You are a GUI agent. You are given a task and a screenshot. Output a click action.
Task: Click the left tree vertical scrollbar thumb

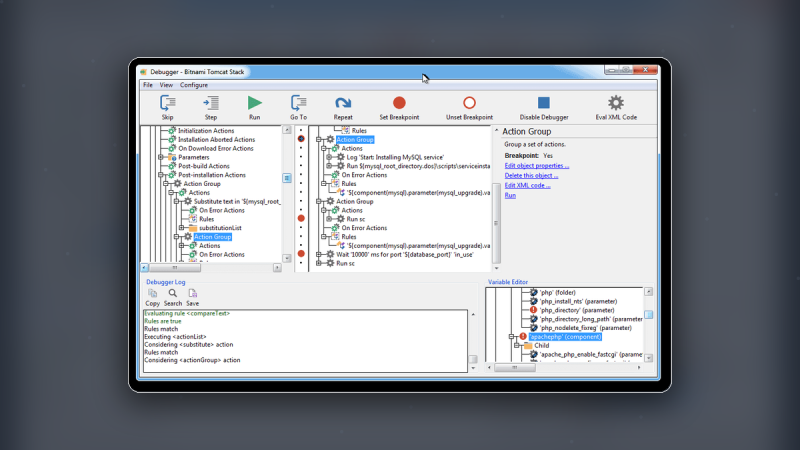287,178
